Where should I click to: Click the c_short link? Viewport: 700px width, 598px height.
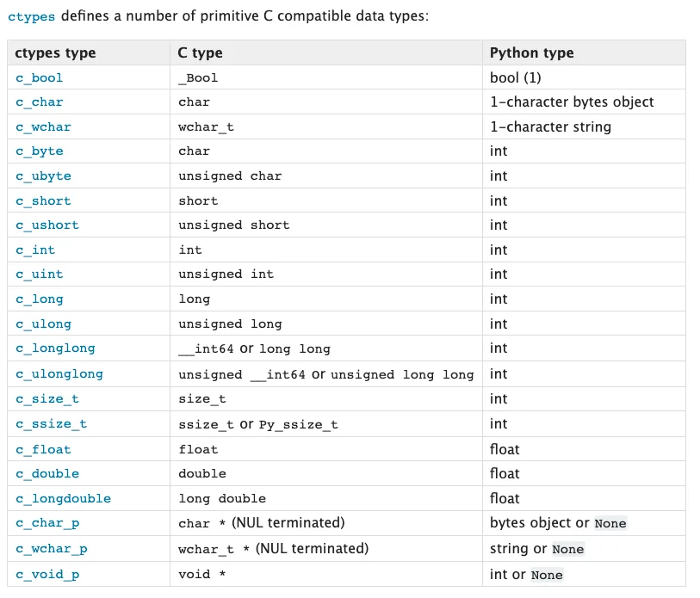(x=43, y=200)
